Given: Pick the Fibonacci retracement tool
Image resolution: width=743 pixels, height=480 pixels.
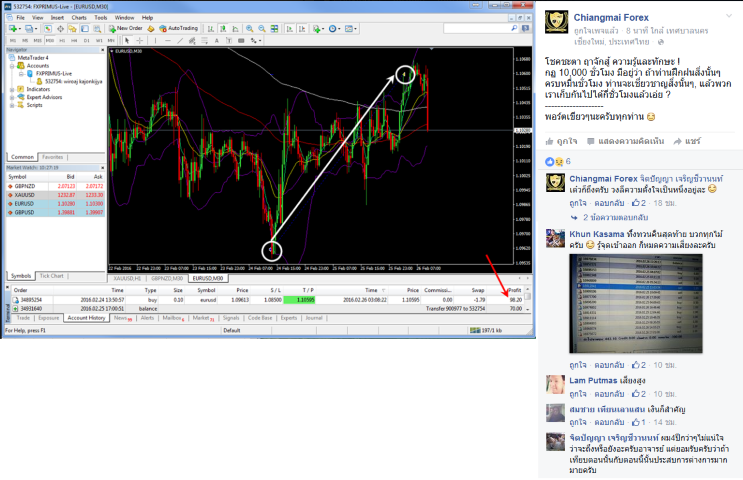Looking at the screenshot, I should tap(205, 40).
